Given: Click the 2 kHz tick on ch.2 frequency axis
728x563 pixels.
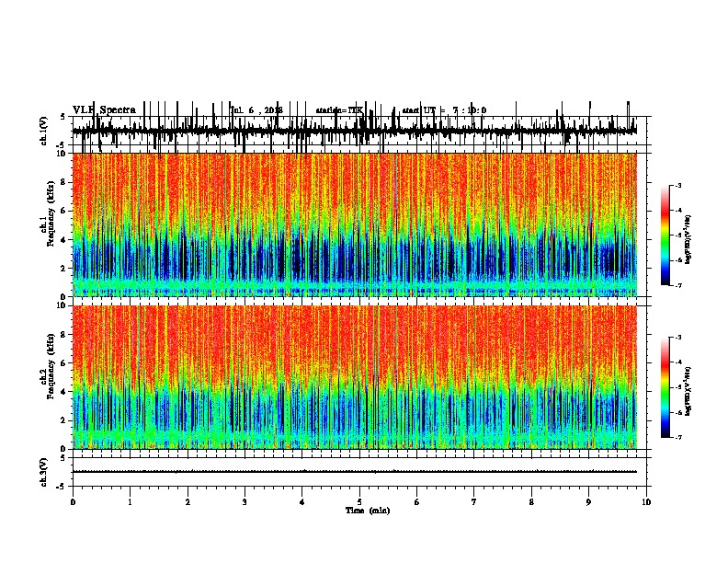Looking at the screenshot, I should [x=64, y=420].
